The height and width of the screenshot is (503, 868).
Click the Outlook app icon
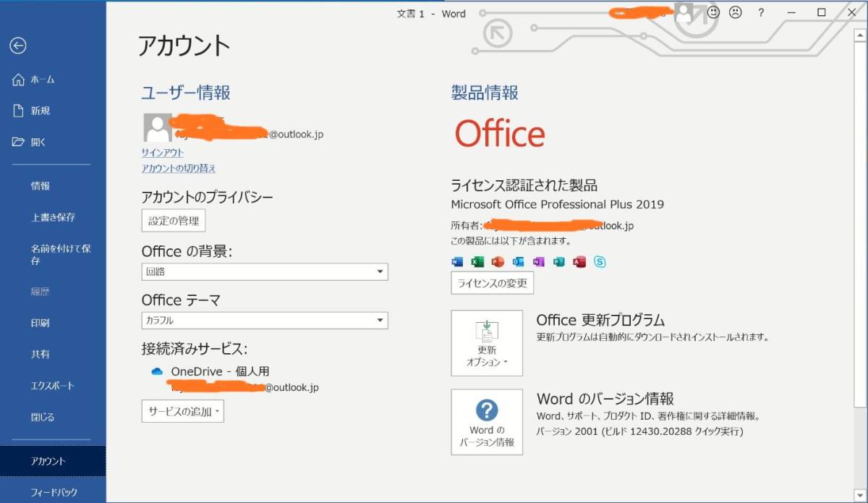518,262
